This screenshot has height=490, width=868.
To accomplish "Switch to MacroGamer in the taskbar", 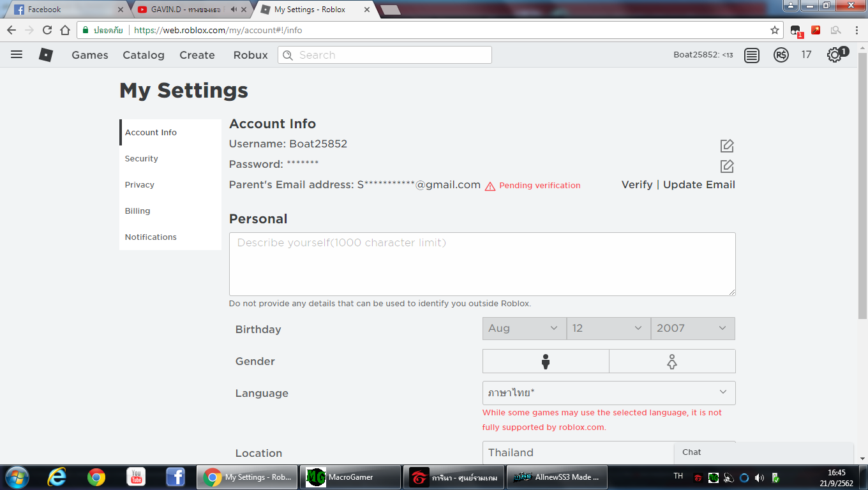I will click(x=350, y=477).
